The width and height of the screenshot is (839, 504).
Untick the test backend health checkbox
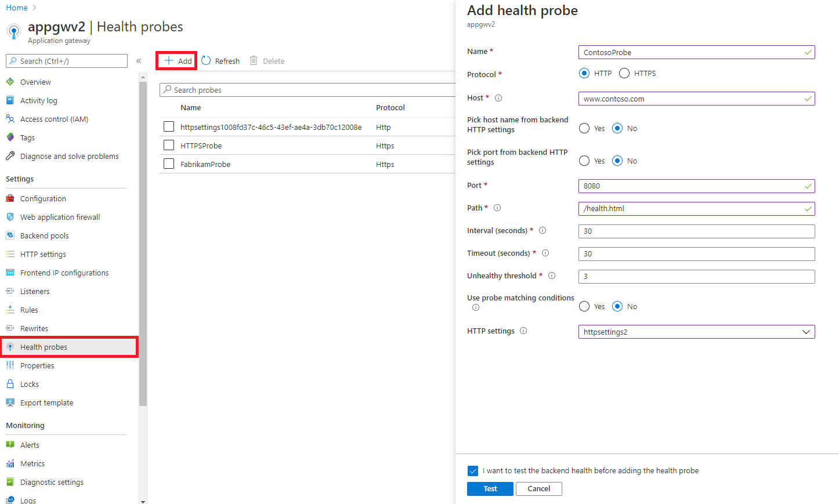pos(473,471)
